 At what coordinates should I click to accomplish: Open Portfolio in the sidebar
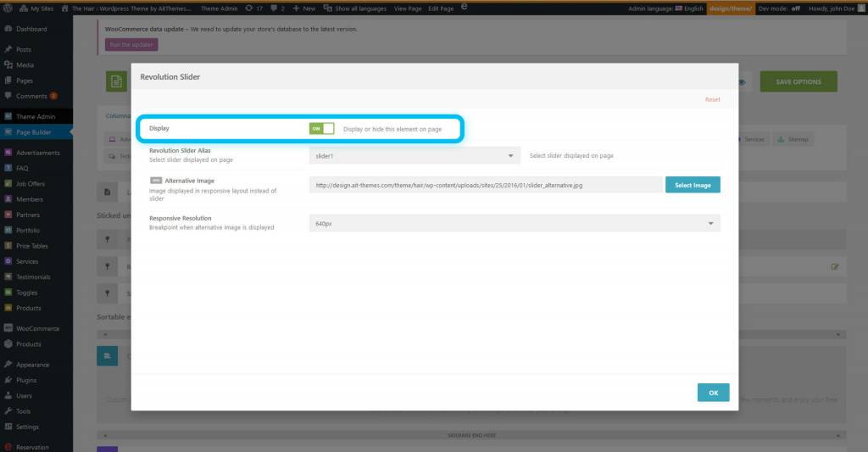[x=28, y=230]
